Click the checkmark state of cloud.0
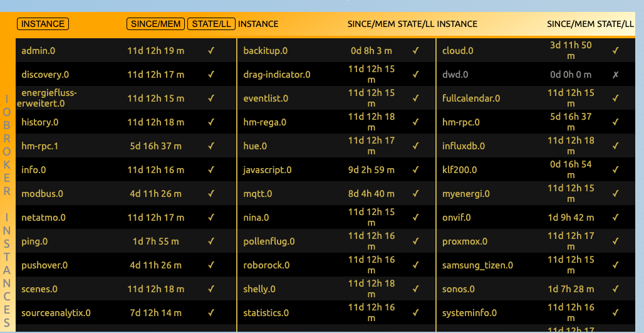644x333 pixels. click(615, 51)
